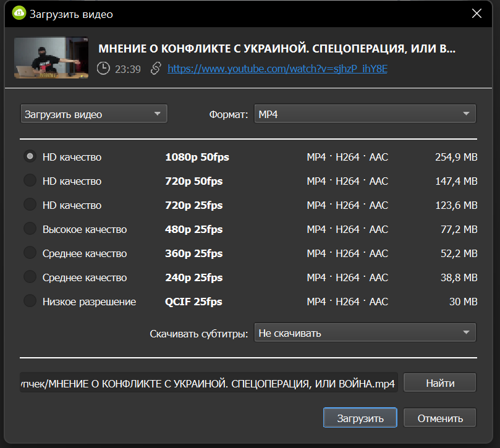Click the 'Отменить' cancel button
The width and height of the screenshot is (500, 448).
tap(439, 418)
